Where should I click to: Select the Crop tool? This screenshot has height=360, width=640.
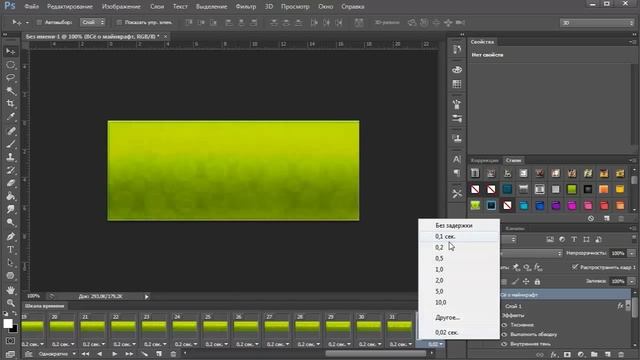click(11, 103)
